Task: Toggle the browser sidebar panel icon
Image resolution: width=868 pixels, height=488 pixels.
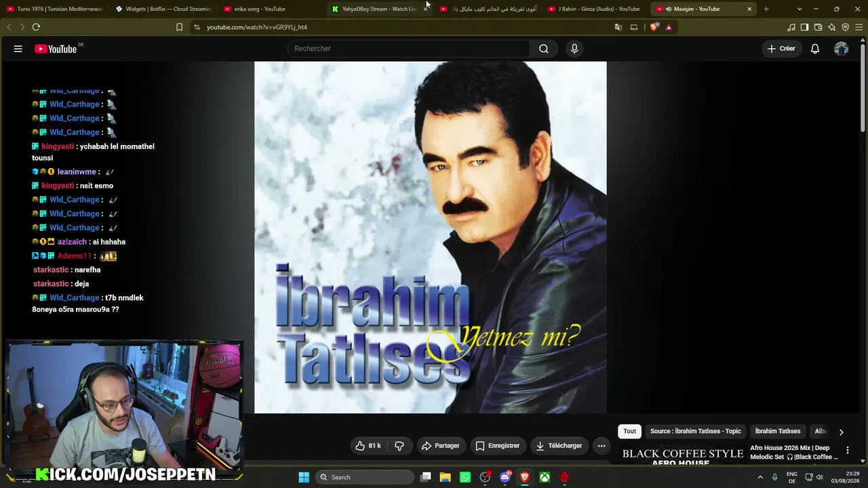Action: [804, 27]
